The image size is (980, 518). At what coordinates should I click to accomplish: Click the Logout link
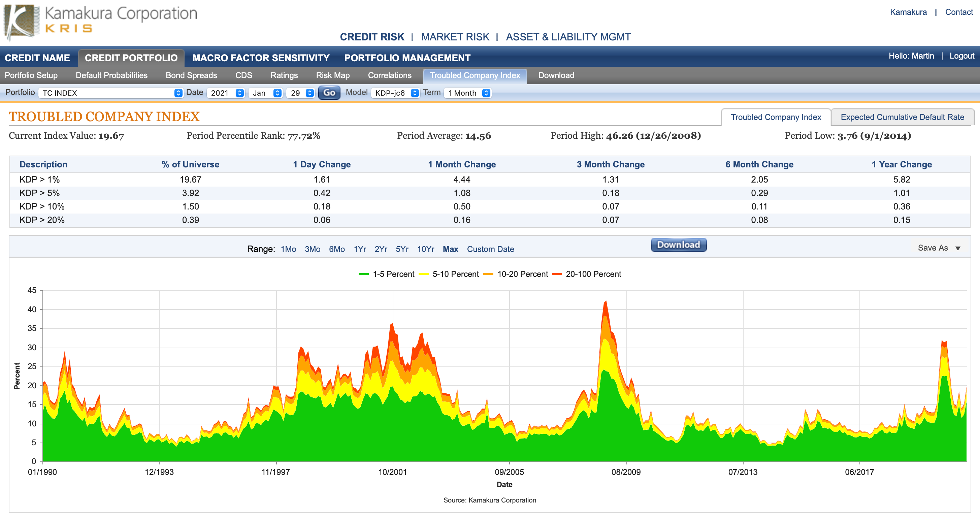(961, 56)
